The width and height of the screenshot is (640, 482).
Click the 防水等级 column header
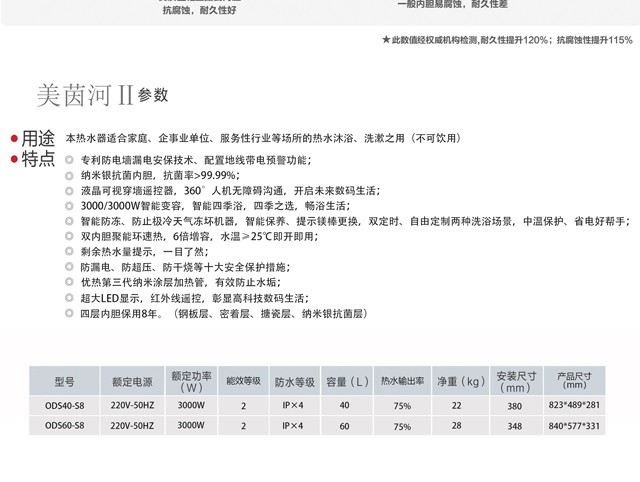click(x=295, y=381)
